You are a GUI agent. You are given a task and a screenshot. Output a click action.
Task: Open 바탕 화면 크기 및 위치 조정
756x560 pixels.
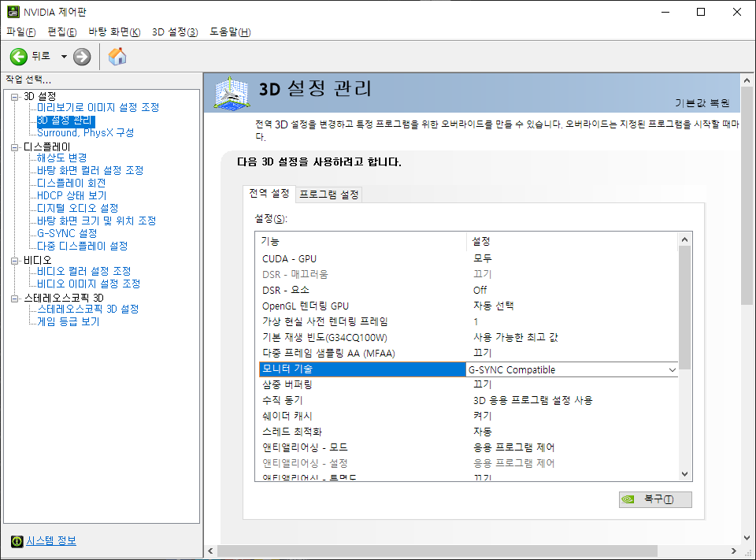click(x=96, y=221)
